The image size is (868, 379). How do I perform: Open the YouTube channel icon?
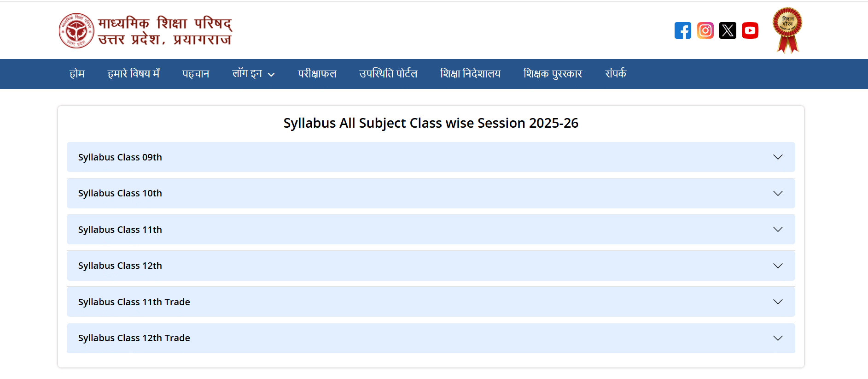(750, 30)
